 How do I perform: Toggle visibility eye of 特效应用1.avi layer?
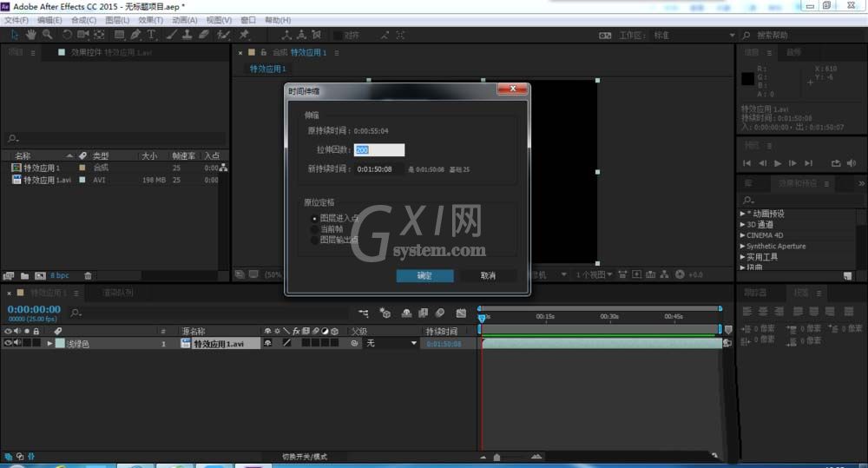point(8,343)
